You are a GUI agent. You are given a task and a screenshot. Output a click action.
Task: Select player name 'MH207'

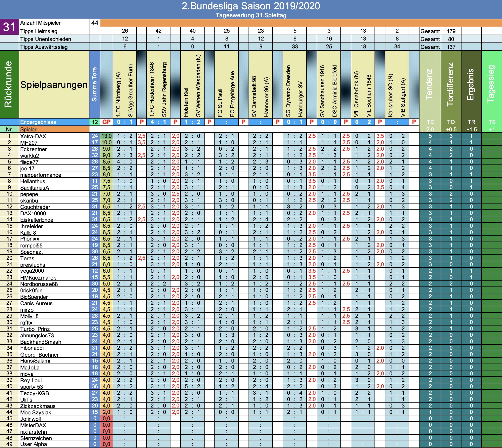tap(29, 143)
